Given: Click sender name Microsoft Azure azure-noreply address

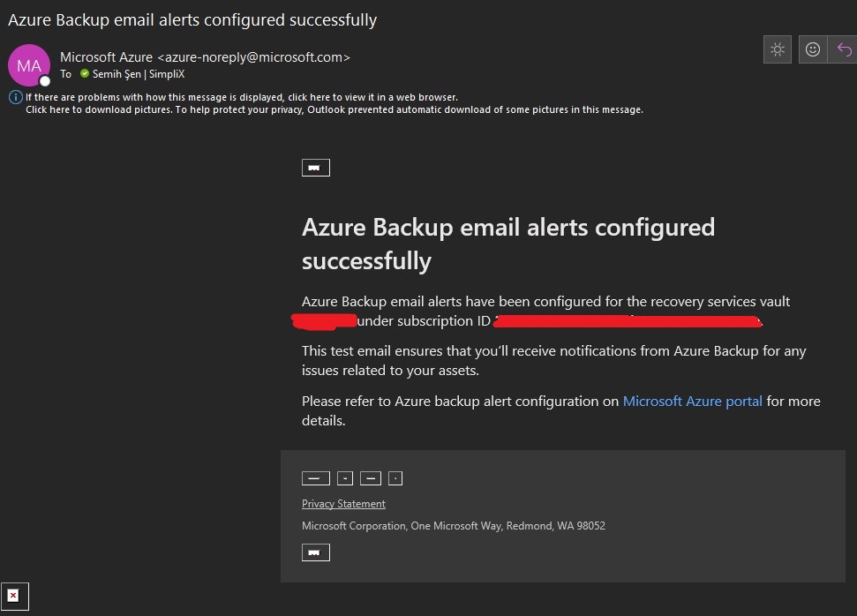Looking at the screenshot, I should click(205, 57).
